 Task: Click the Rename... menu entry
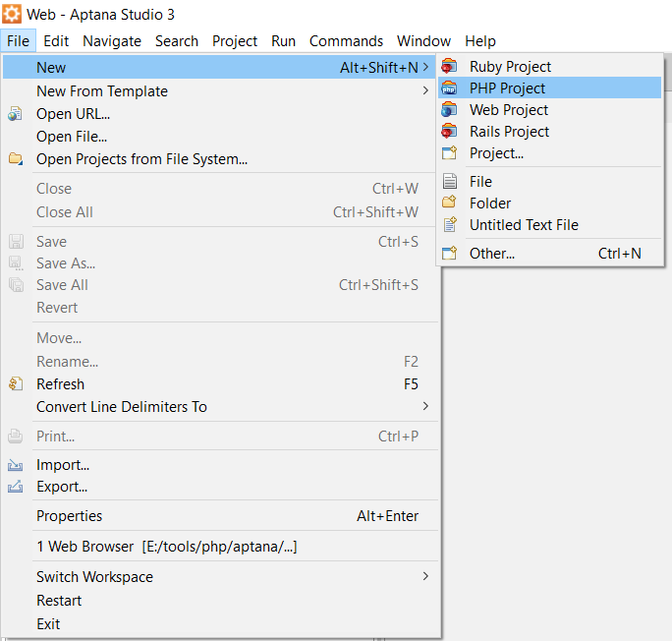pos(221,362)
